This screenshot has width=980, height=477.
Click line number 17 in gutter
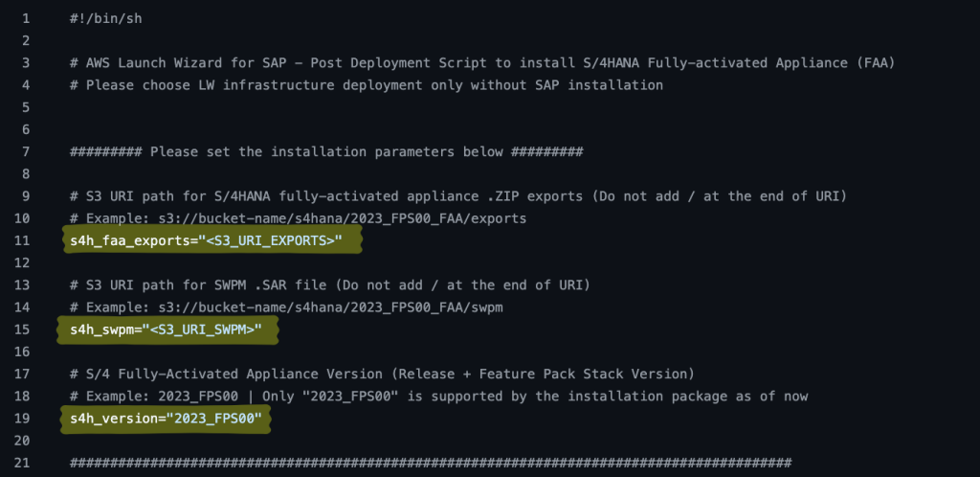[x=22, y=375]
